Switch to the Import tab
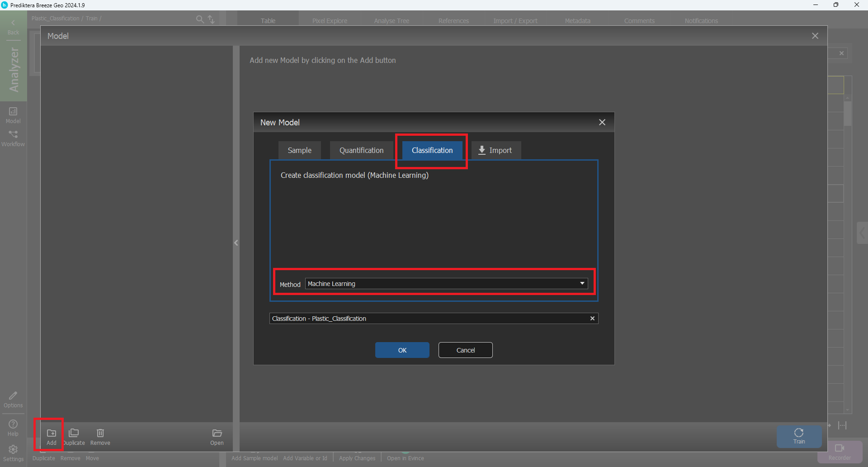Image resolution: width=868 pixels, height=467 pixels. [x=495, y=150]
